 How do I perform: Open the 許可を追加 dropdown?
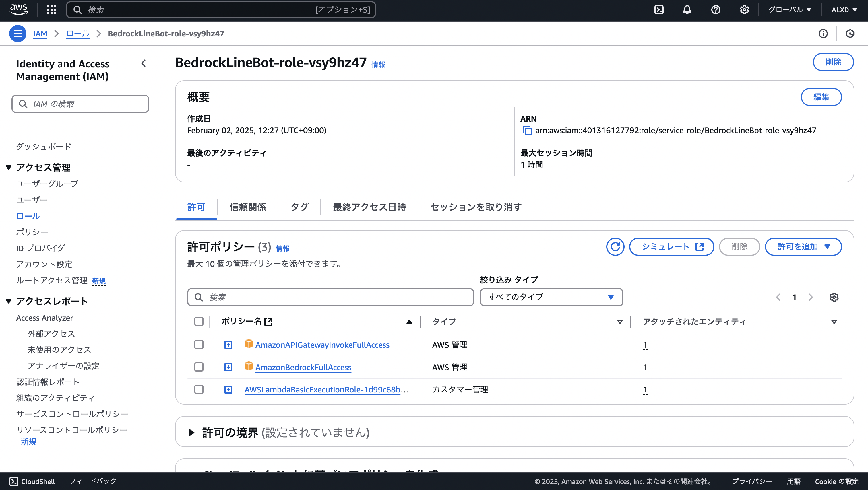(x=803, y=246)
